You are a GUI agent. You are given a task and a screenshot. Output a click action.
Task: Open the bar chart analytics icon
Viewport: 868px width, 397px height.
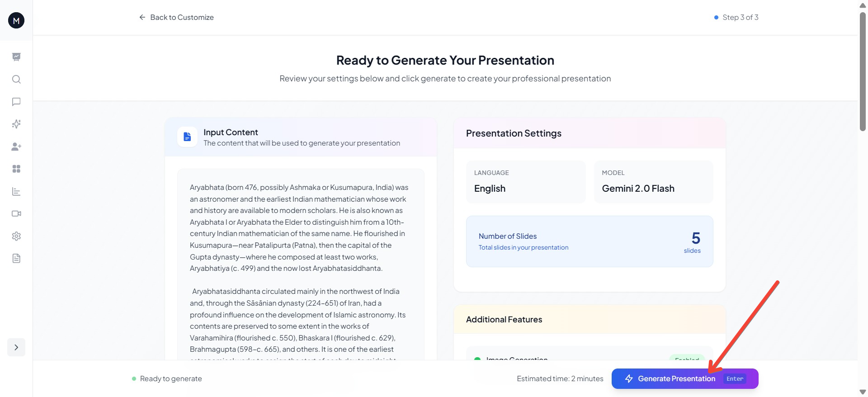[x=16, y=191]
